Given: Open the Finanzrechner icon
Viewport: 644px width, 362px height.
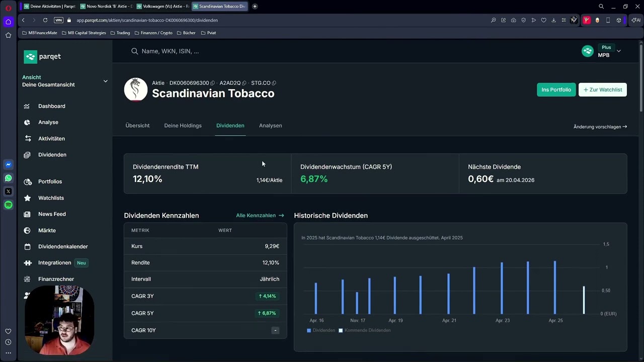Looking at the screenshot, I should click(27, 279).
